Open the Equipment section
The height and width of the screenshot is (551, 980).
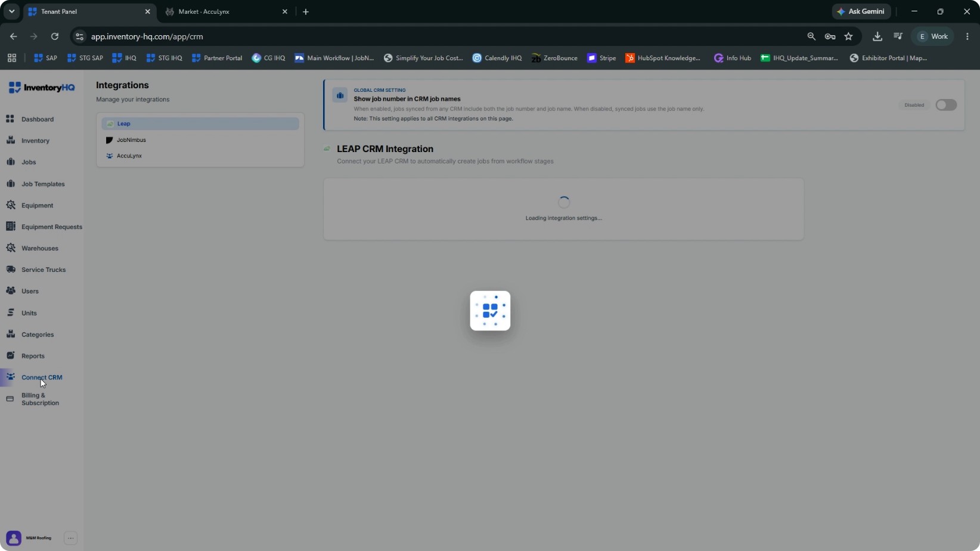[x=37, y=206]
